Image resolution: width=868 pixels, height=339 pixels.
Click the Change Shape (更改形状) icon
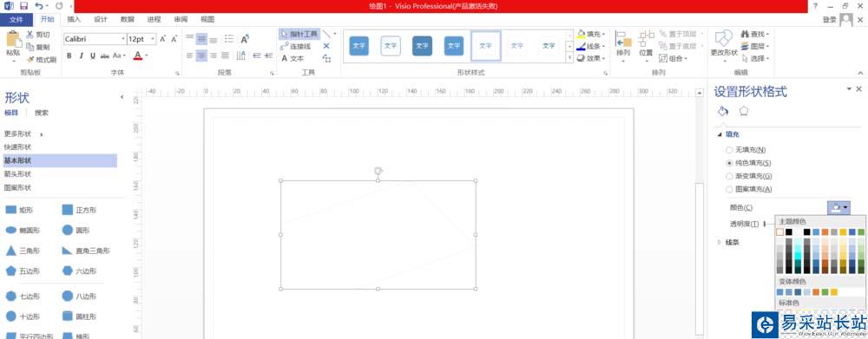point(724,38)
